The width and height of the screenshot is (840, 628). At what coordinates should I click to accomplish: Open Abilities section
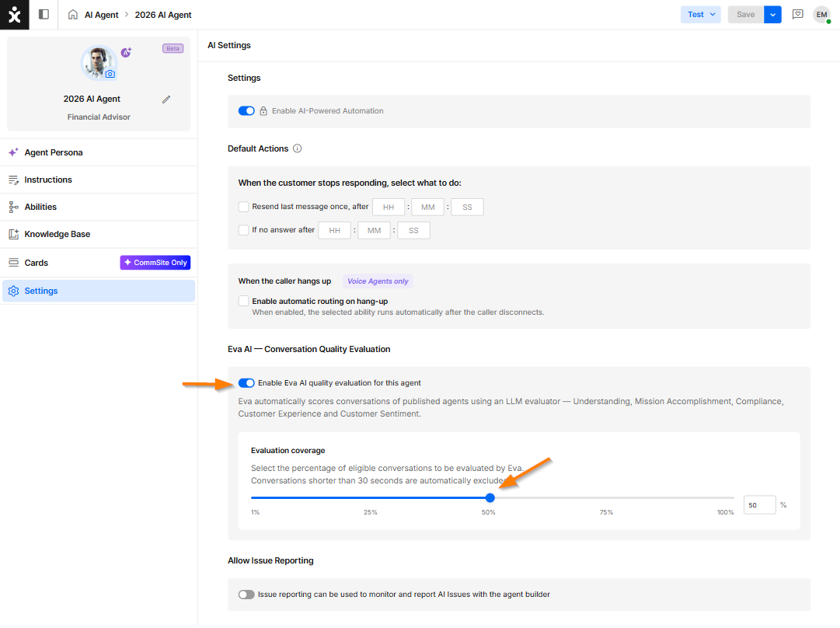99,207
